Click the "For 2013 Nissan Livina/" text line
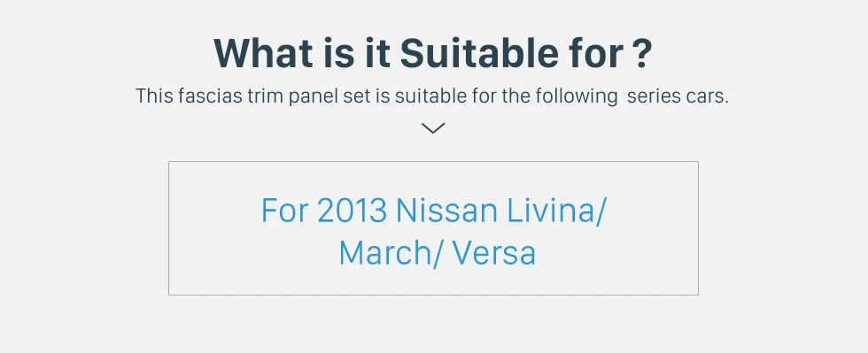 [x=433, y=211]
